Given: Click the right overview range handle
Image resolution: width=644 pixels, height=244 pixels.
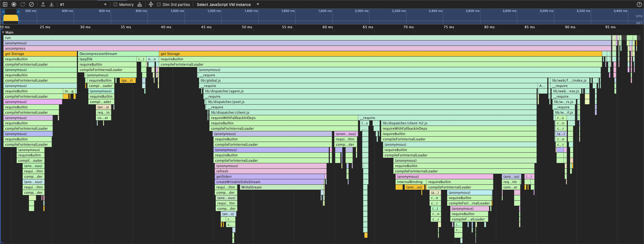Looking at the screenshot, I should tap(18, 12).
